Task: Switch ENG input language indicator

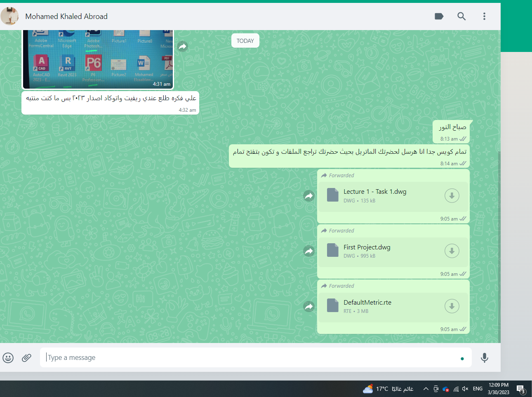Action: [x=478, y=389]
